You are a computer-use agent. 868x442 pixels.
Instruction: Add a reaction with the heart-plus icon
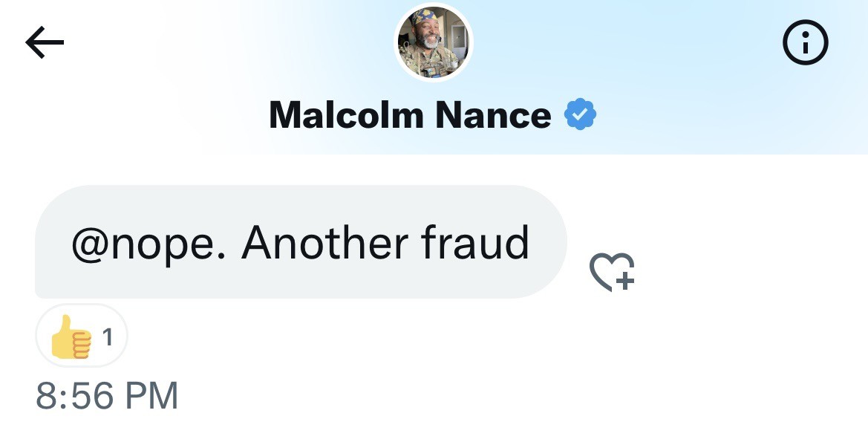click(x=613, y=271)
